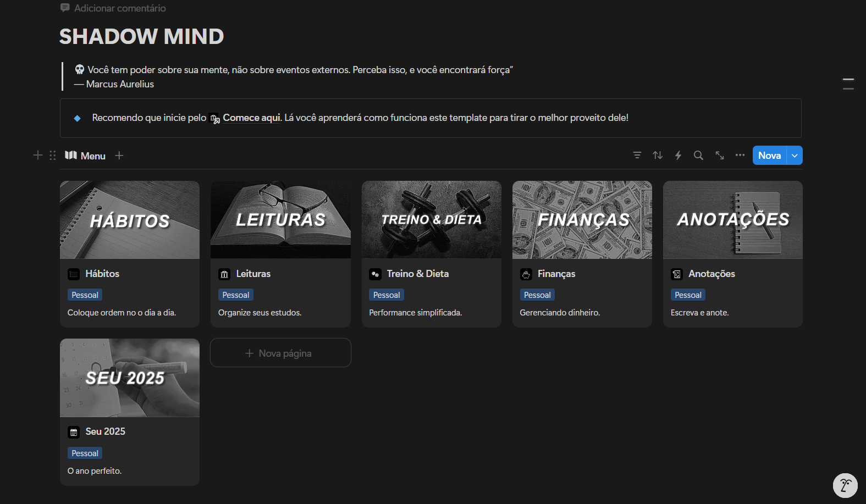Open the three-dot more options menu
The image size is (866, 504).
coord(740,155)
